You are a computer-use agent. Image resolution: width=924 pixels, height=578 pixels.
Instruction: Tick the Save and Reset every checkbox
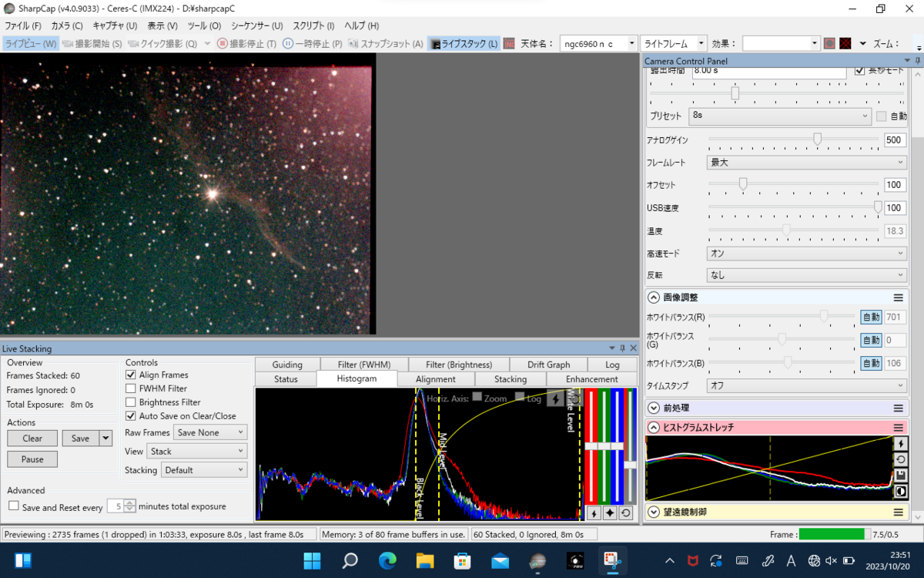tap(14, 506)
